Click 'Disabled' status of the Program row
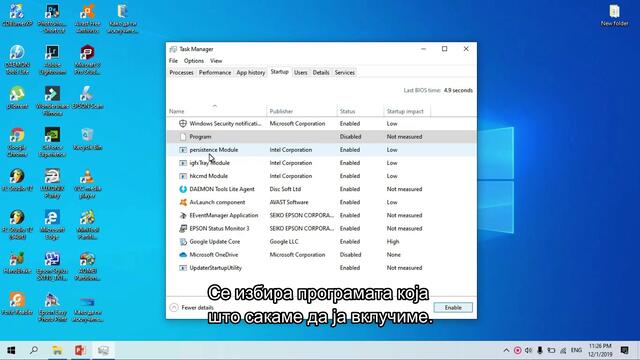640x360 pixels. click(350, 137)
